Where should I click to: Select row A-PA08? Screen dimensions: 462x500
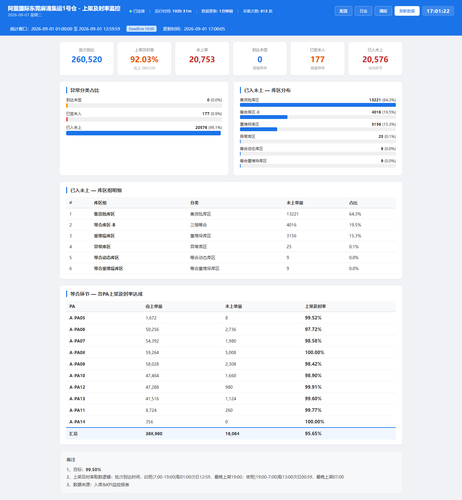coord(231,352)
